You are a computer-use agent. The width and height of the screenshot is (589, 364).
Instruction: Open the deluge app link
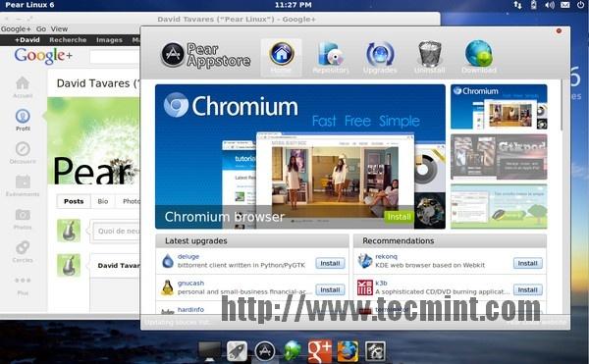coord(188,256)
